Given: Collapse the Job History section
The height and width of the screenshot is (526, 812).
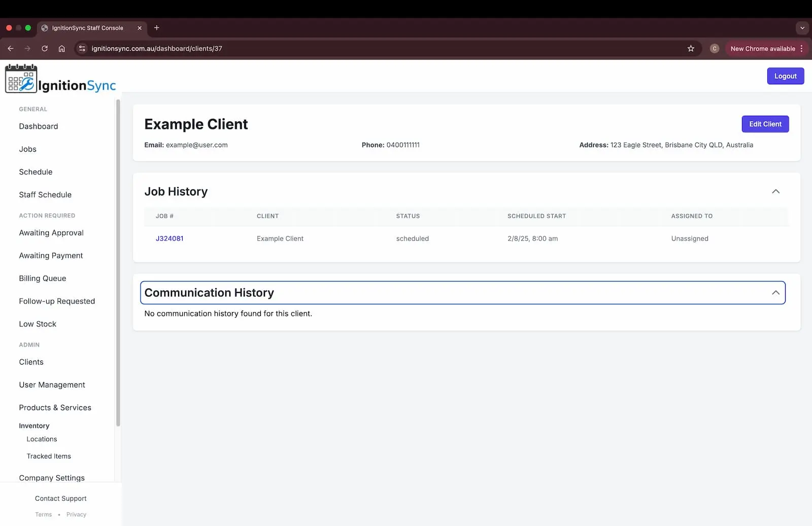Looking at the screenshot, I should 775,191.
